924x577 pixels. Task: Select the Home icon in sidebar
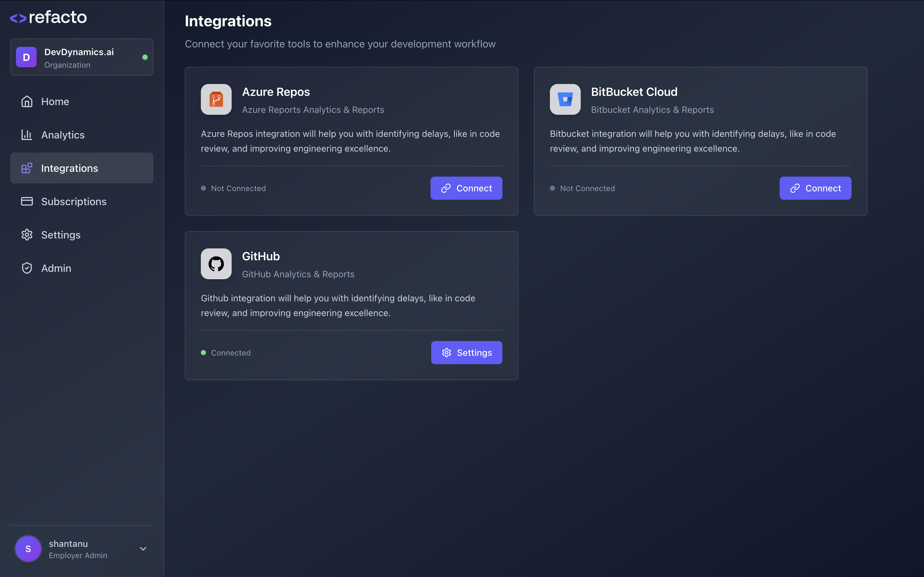pyautogui.click(x=27, y=101)
